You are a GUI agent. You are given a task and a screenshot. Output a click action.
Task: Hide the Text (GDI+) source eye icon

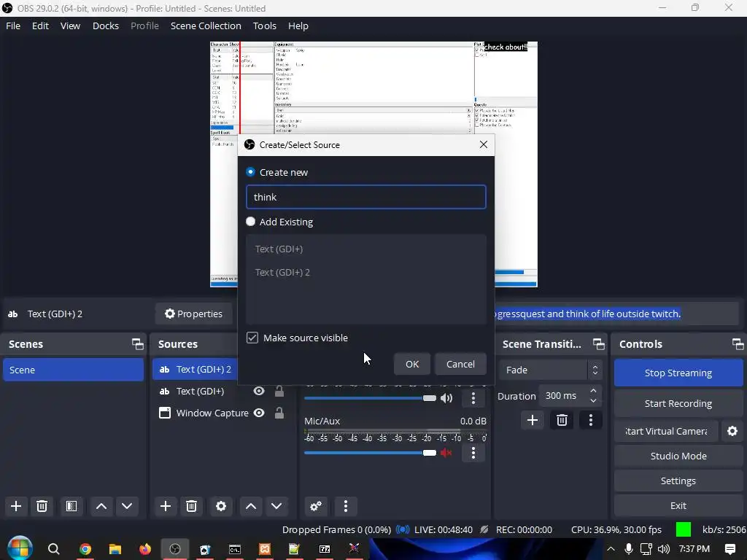259,391
